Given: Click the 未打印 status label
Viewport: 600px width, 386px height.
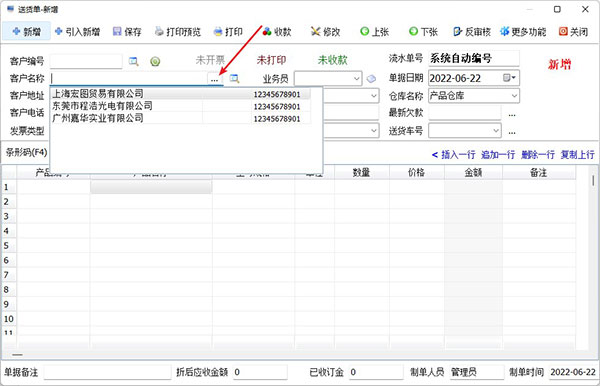Looking at the screenshot, I should click(x=271, y=60).
